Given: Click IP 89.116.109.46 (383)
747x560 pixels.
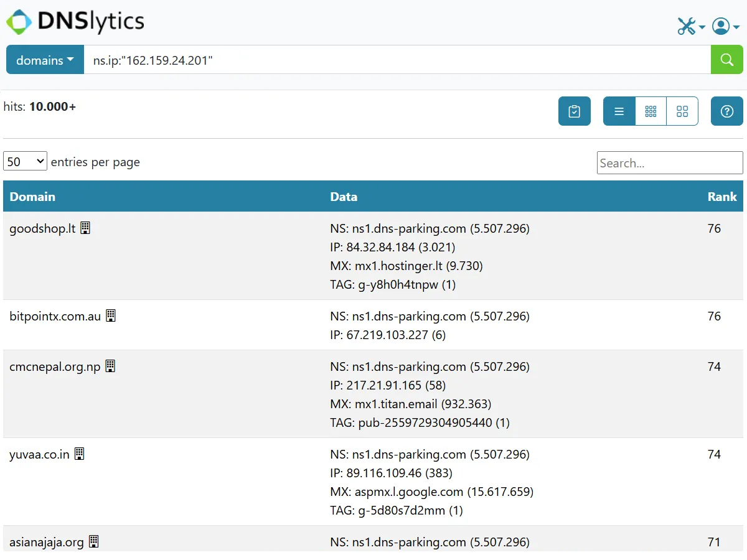Looking at the screenshot, I should tap(391, 473).
